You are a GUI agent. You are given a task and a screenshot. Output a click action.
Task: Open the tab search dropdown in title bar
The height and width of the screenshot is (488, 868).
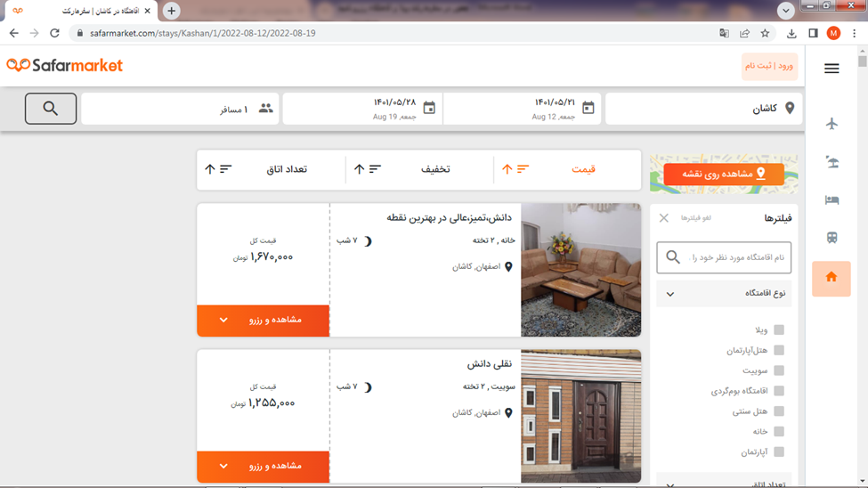(785, 11)
